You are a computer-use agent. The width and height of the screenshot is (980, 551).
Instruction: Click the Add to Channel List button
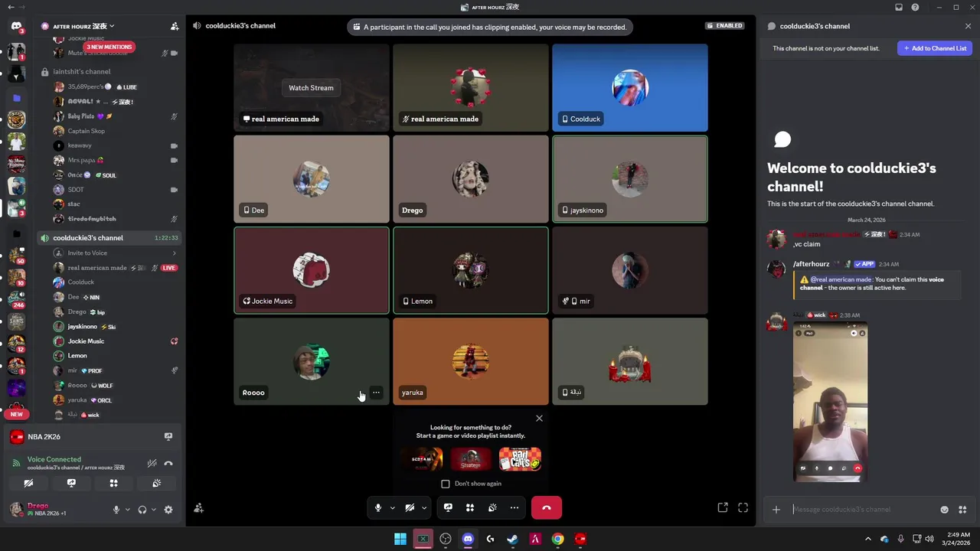pyautogui.click(x=935, y=48)
